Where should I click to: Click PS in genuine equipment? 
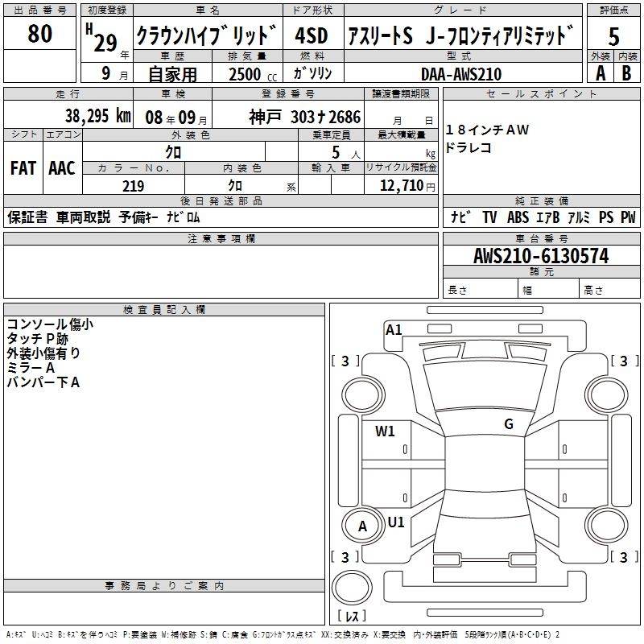606,217
